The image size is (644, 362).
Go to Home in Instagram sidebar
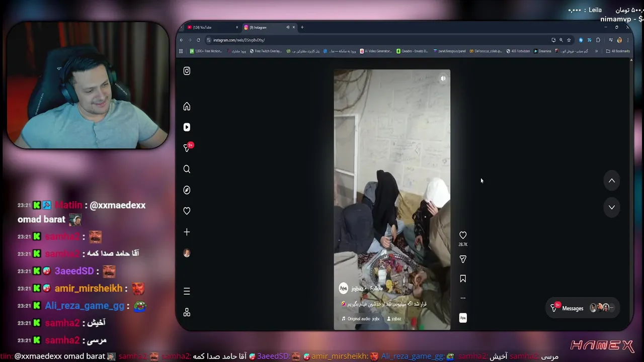click(187, 106)
